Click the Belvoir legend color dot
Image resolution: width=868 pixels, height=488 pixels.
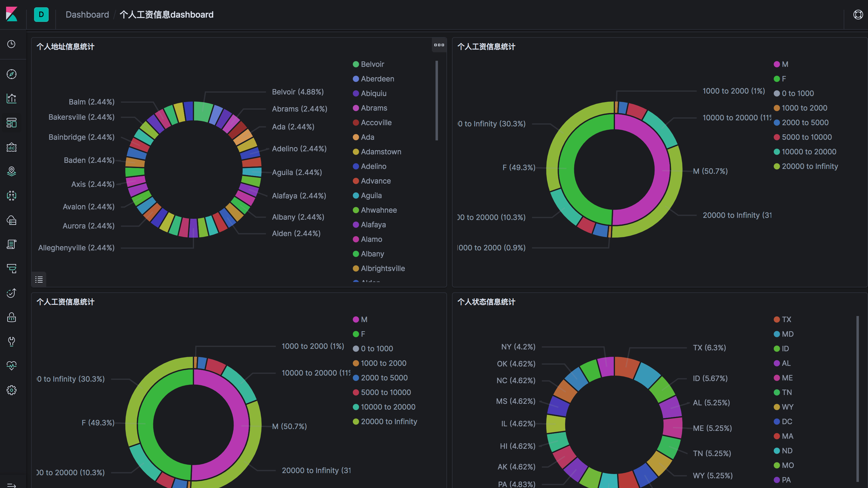(x=356, y=64)
